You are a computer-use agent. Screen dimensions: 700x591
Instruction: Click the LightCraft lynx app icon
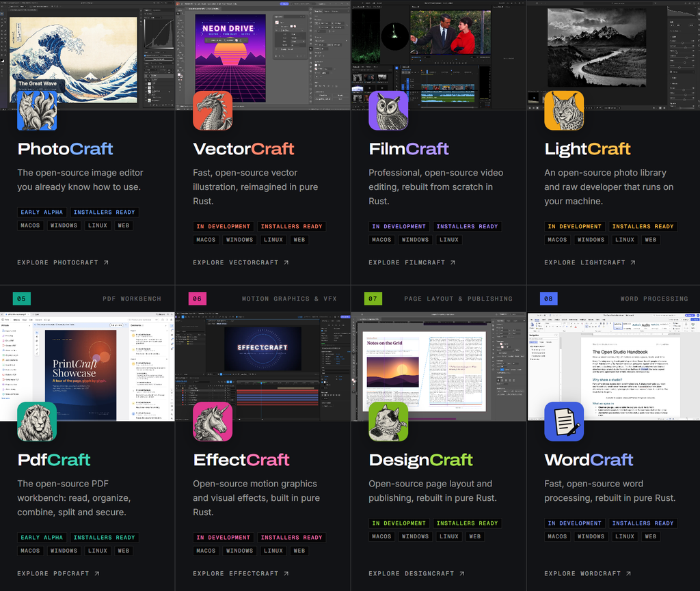pos(564,111)
